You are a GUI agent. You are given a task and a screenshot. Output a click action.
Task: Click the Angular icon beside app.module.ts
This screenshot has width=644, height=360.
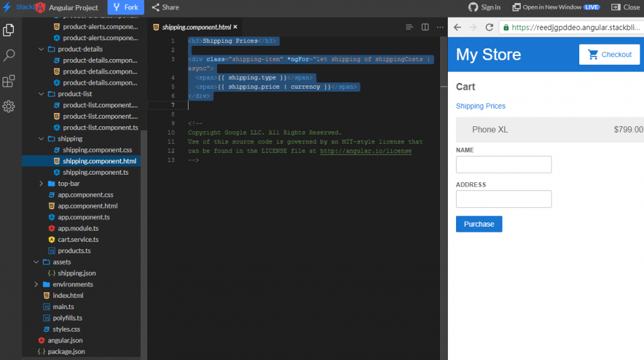[x=52, y=229]
